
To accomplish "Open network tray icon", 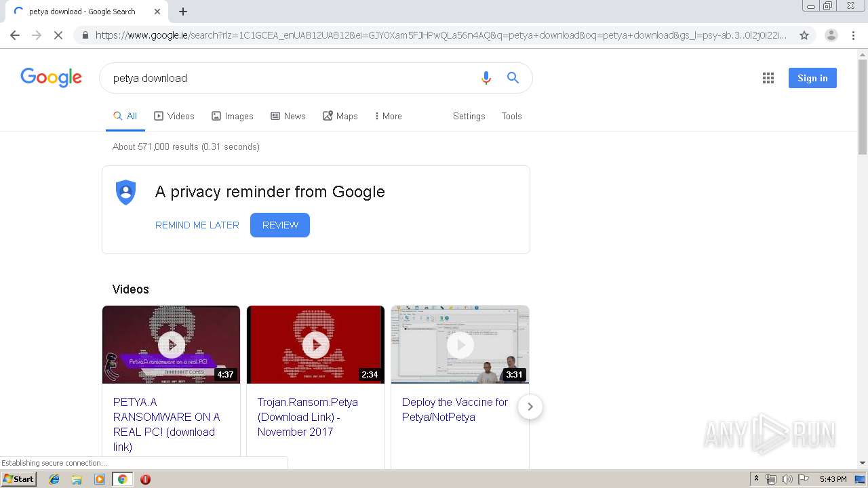I will point(770,479).
